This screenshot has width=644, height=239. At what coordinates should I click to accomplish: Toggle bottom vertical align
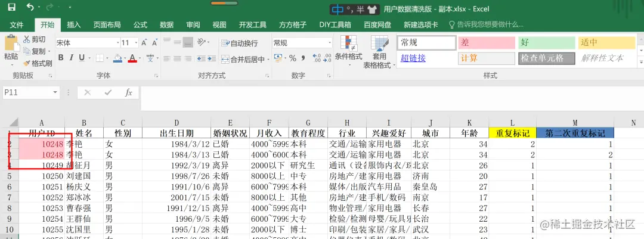pos(188,42)
